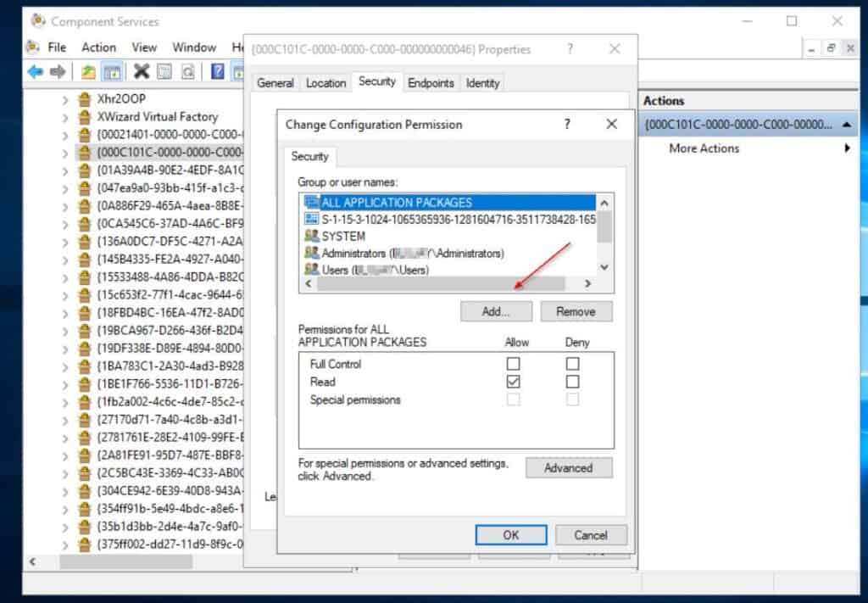Expand the {18FBD4BC-16EA-47f2 tree node
The width and height of the screenshot is (868, 603).
click(x=65, y=313)
